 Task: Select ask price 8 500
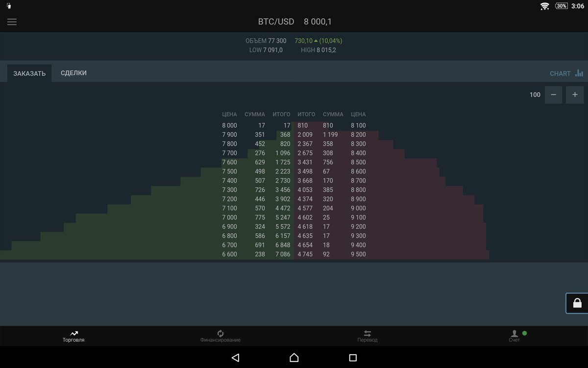pyautogui.click(x=358, y=162)
